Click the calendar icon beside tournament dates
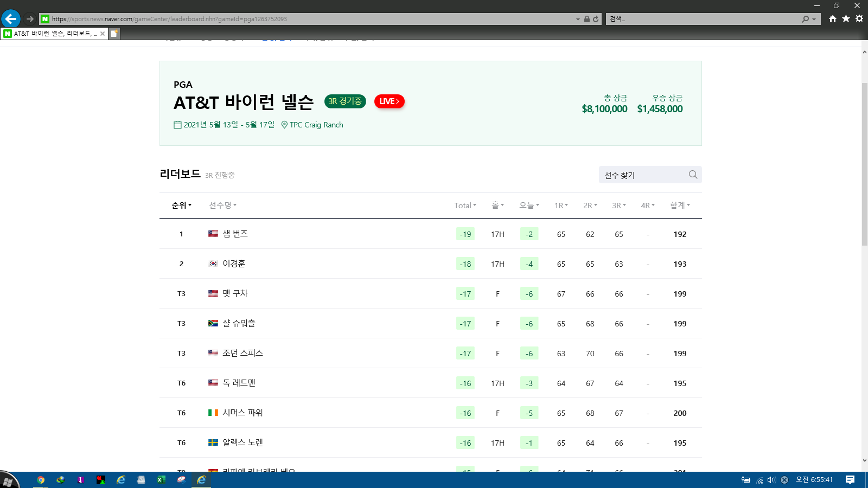 177,125
